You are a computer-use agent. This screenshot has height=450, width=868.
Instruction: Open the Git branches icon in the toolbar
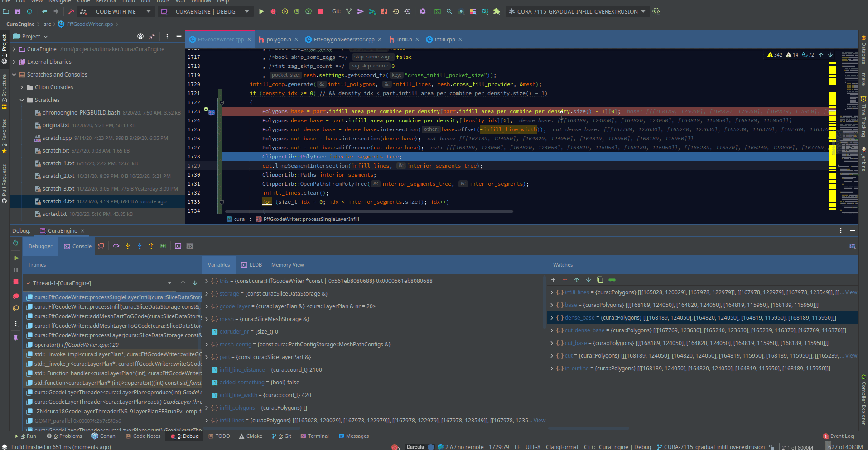349,11
